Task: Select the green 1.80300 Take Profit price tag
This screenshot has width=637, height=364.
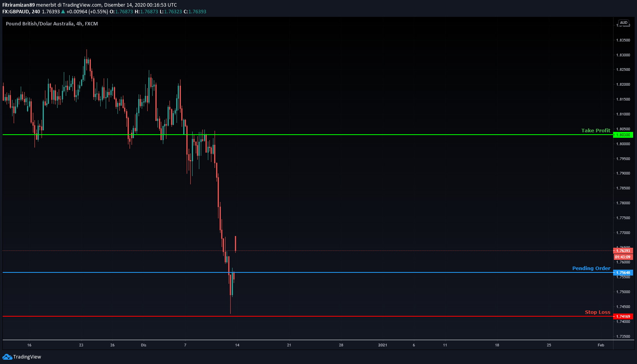Action: pos(623,135)
